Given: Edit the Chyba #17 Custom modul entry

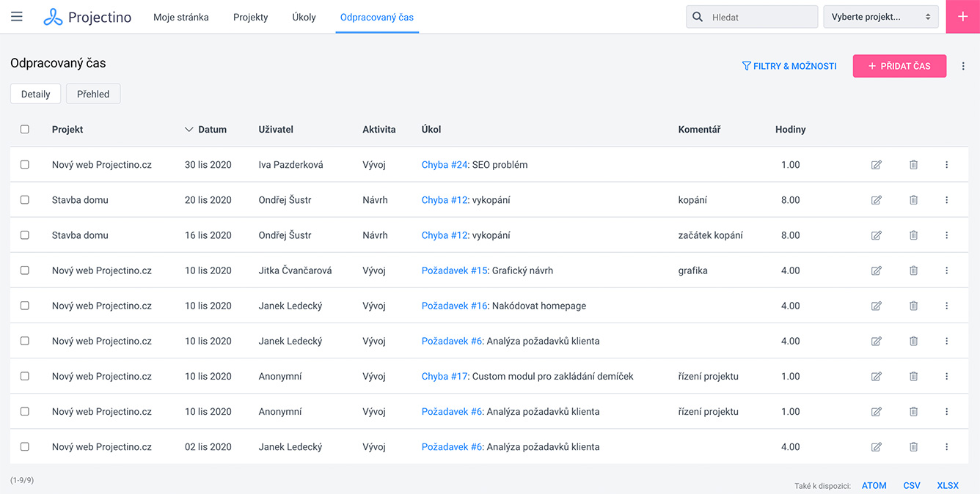Looking at the screenshot, I should tap(876, 376).
